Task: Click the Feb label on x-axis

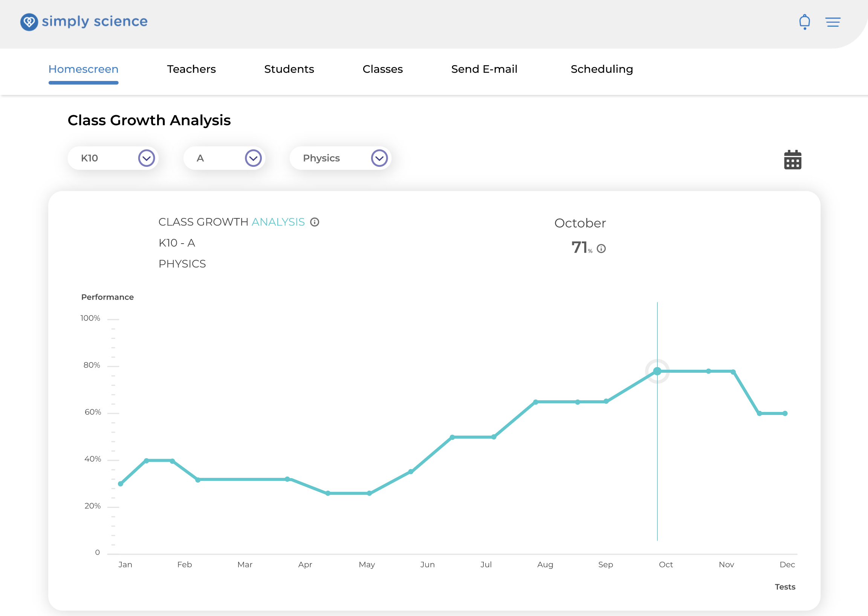Action: pyautogui.click(x=185, y=565)
